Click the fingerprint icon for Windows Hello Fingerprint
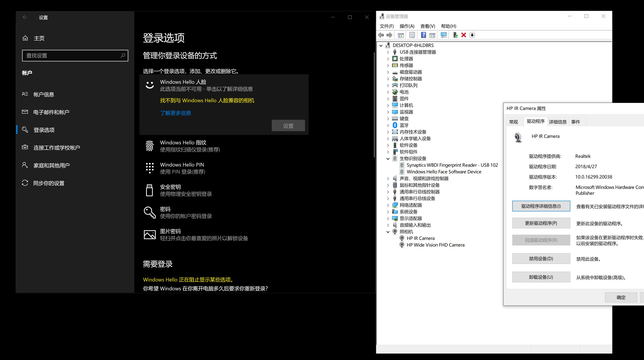644x360 pixels. point(149,146)
